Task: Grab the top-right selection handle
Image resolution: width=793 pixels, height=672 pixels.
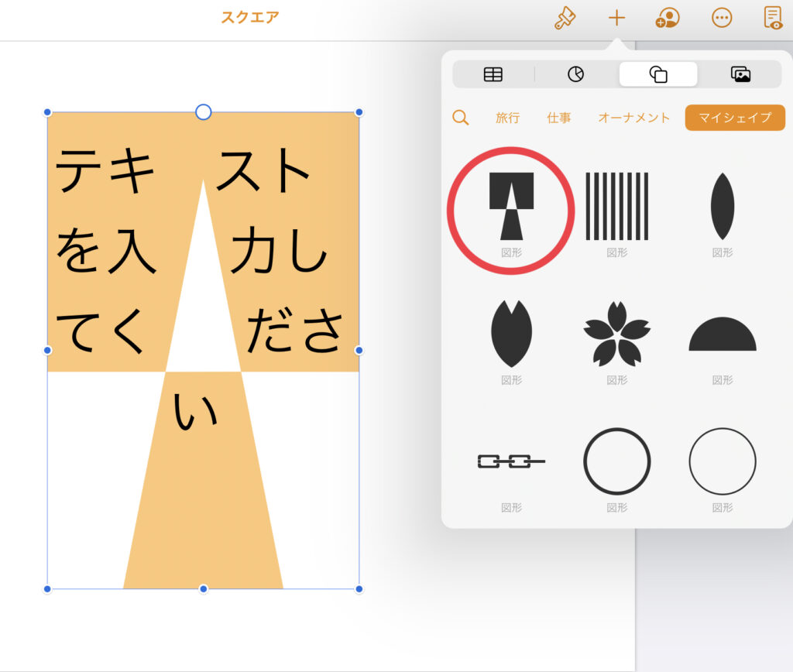Action: point(359,112)
